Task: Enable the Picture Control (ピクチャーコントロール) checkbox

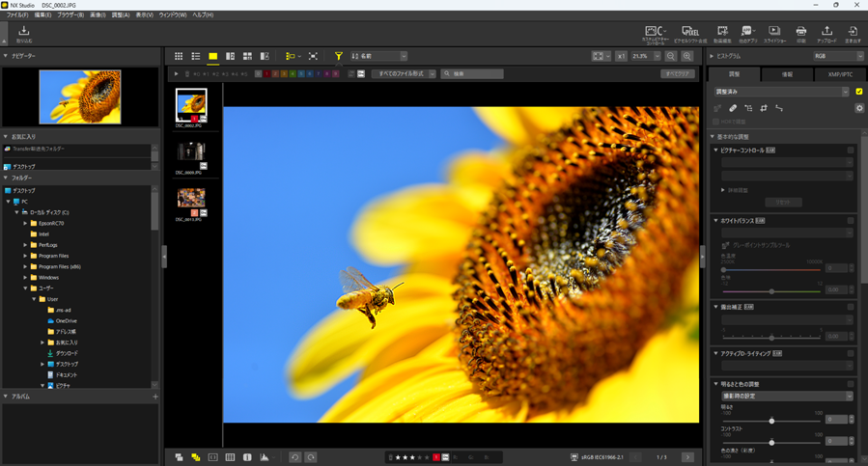Action: 851,151
